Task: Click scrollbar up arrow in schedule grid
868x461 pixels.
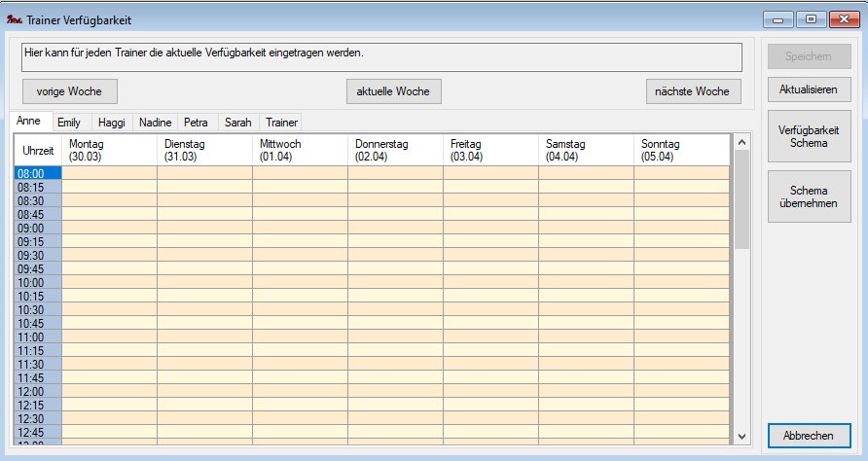Action: click(742, 142)
